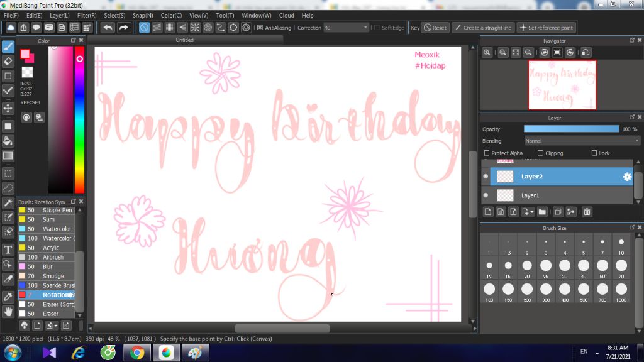The image size is (644, 362).
Task: Adjust the layer Opacity slider
Action: (x=571, y=129)
